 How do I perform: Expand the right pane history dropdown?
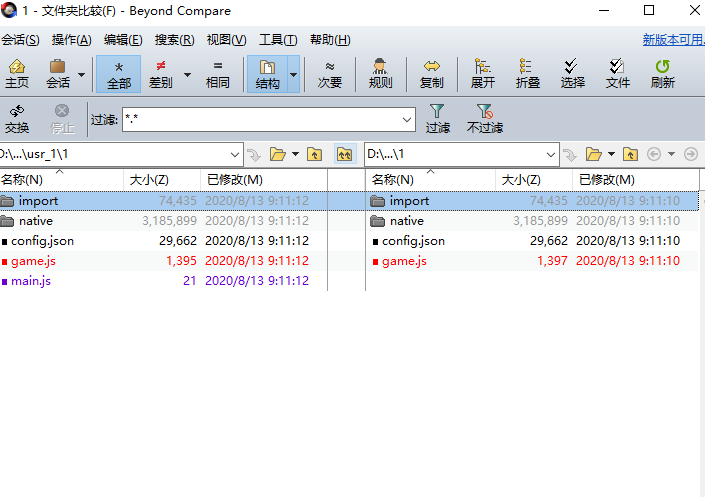tap(671, 154)
